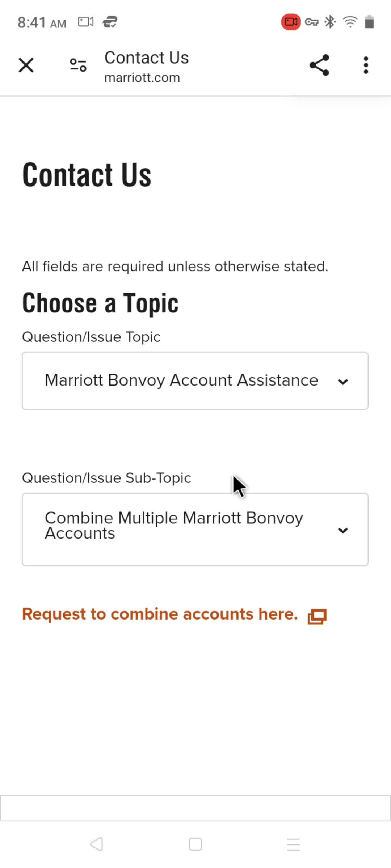Tap the Contact Us page title in toolbar
The height and width of the screenshot is (868, 391).
147,58
